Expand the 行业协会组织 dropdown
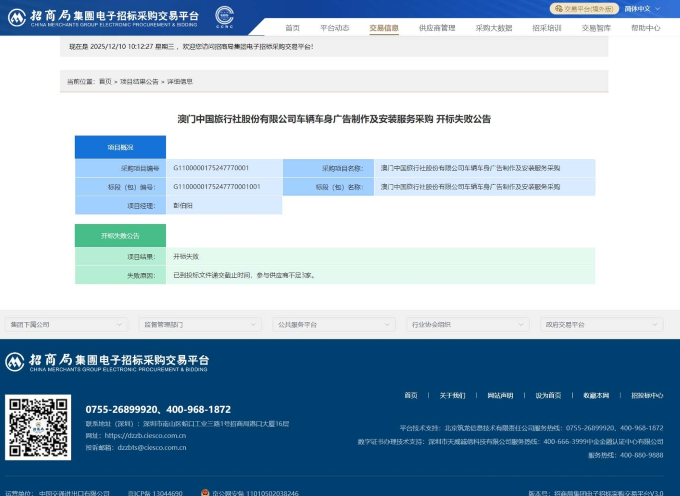Viewport: 680px width, 496px height. [x=466, y=325]
